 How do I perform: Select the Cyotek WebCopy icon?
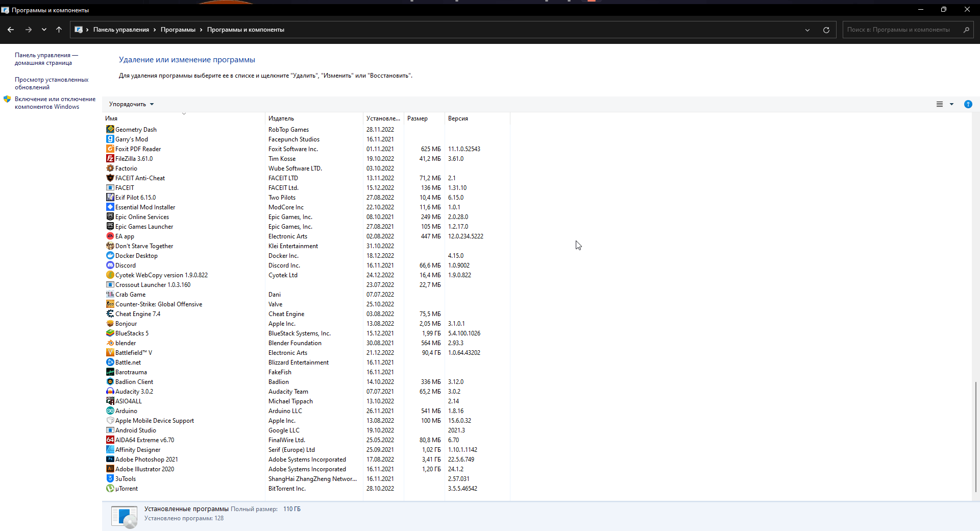[x=110, y=275]
